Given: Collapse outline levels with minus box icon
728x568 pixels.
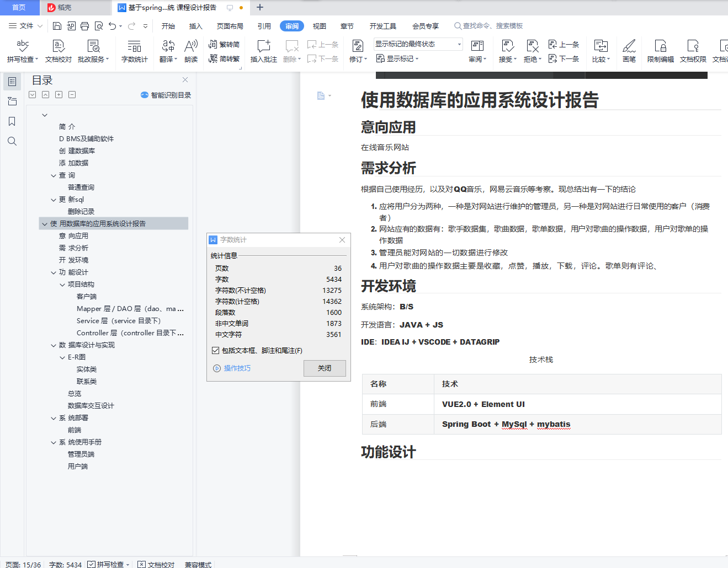Looking at the screenshot, I should point(72,95).
